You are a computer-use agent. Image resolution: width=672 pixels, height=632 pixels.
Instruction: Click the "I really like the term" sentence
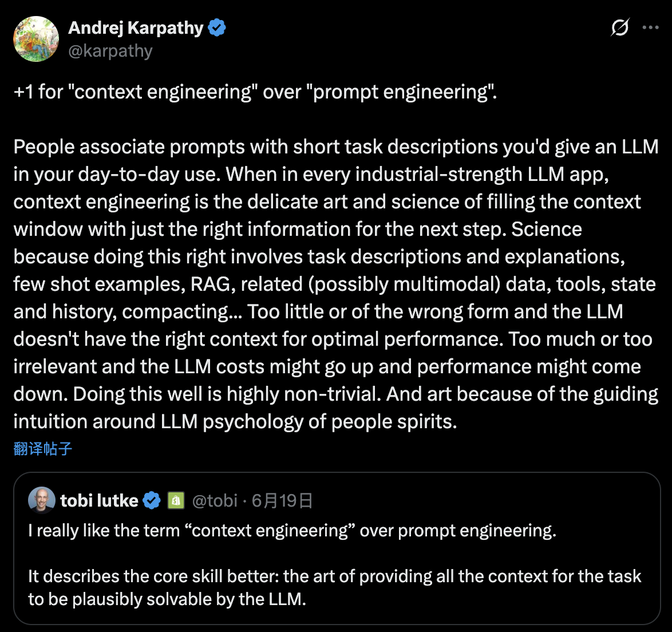292,531
